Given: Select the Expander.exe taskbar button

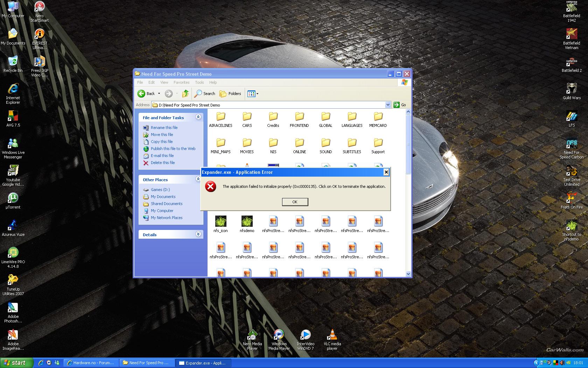Looking at the screenshot, I should tap(203, 363).
